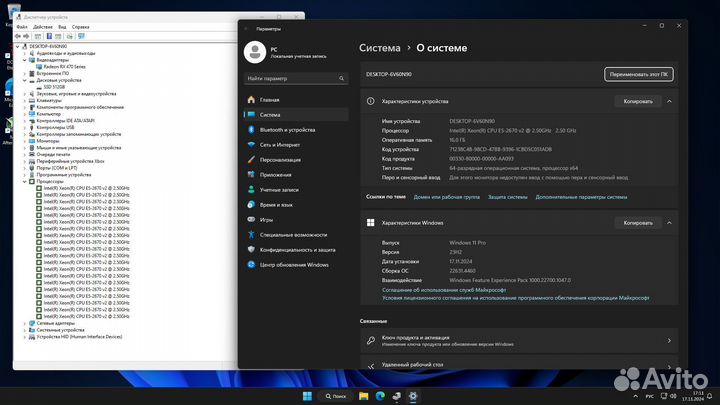Open Центр обновления Windows
The height and width of the screenshot is (405, 720).
coord(294,264)
